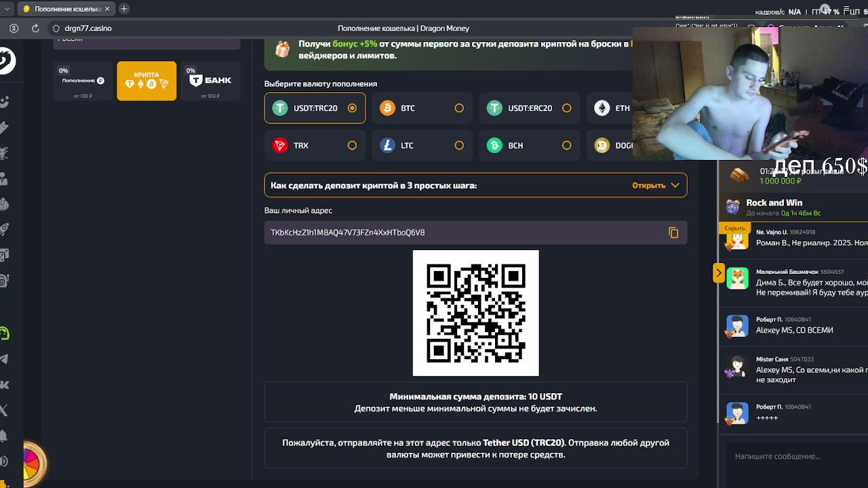
Task: Open the VK link in sidebar
Action: (4, 384)
